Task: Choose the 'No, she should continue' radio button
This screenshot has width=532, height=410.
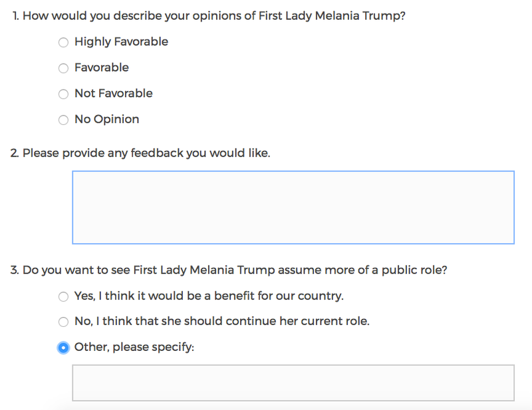Action: [x=63, y=322]
